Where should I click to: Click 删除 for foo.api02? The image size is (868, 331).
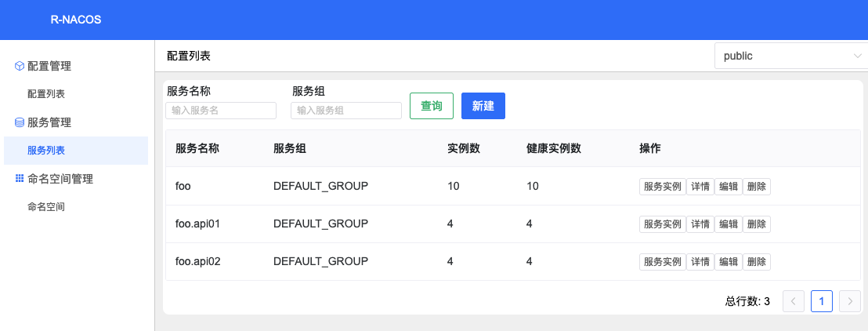tap(757, 262)
